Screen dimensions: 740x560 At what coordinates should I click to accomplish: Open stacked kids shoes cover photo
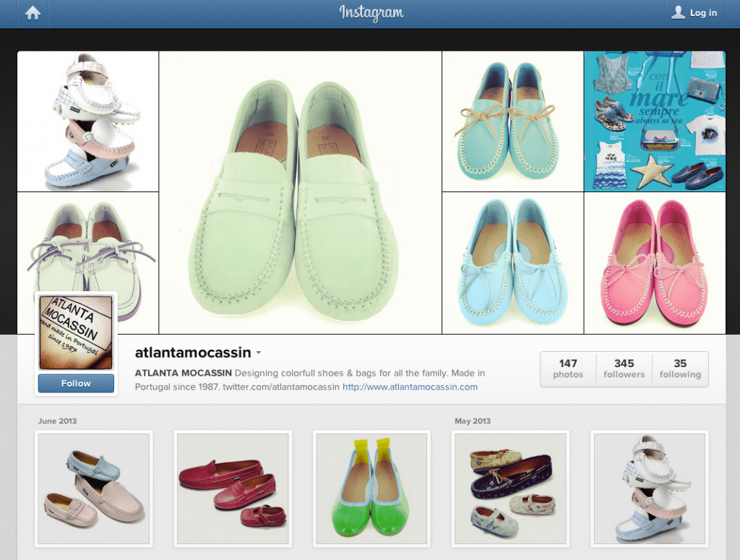pos(87,121)
